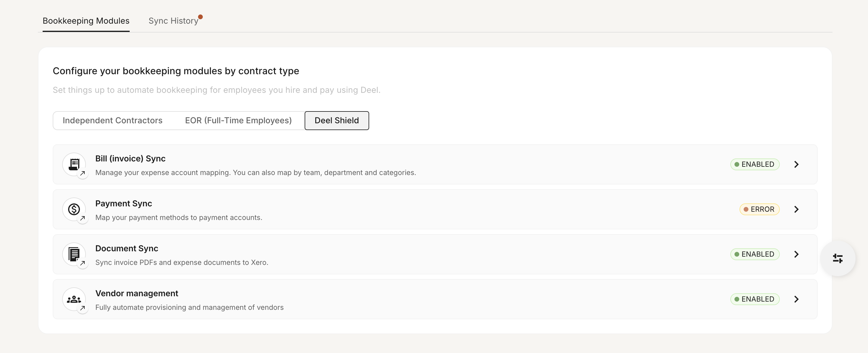
Task: Click the Document Sync file icon
Action: coord(74,254)
